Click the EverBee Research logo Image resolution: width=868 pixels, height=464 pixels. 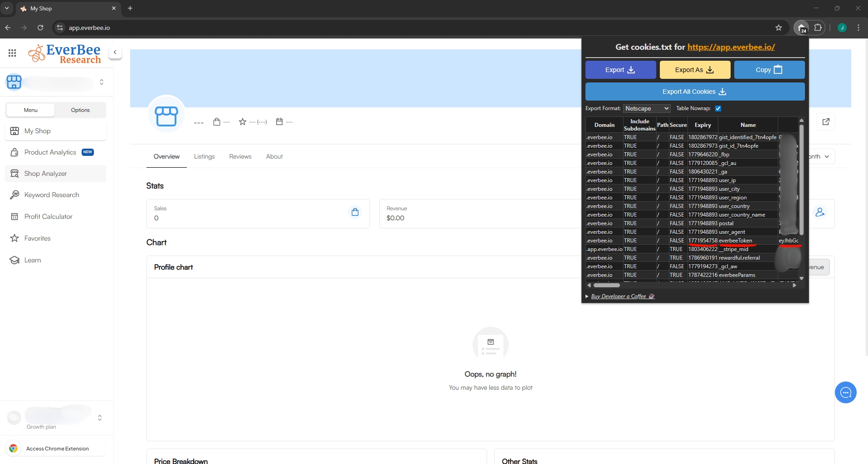(65, 54)
